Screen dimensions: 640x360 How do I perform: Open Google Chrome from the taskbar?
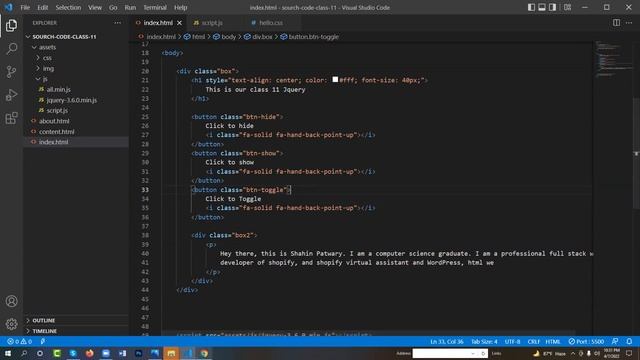pos(204,353)
